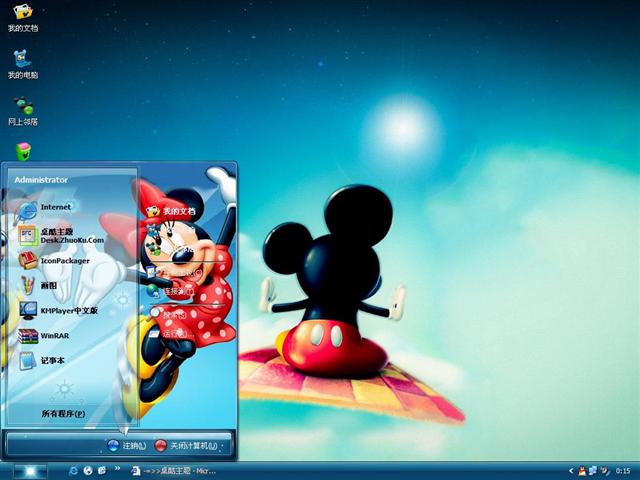Screen dimensions: 640x480
Task: Open 网上邻居 desktop icon
Action: point(22,109)
